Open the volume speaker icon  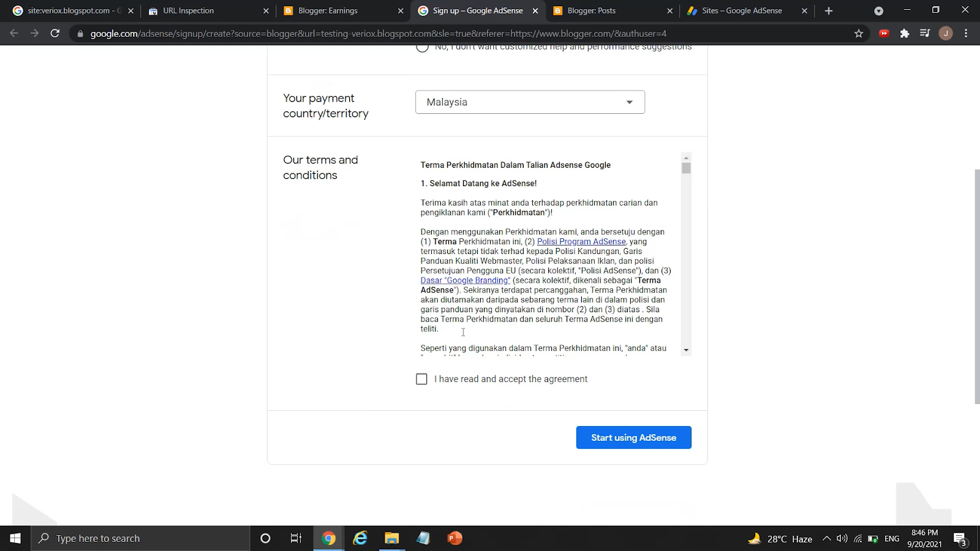pos(842,539)
